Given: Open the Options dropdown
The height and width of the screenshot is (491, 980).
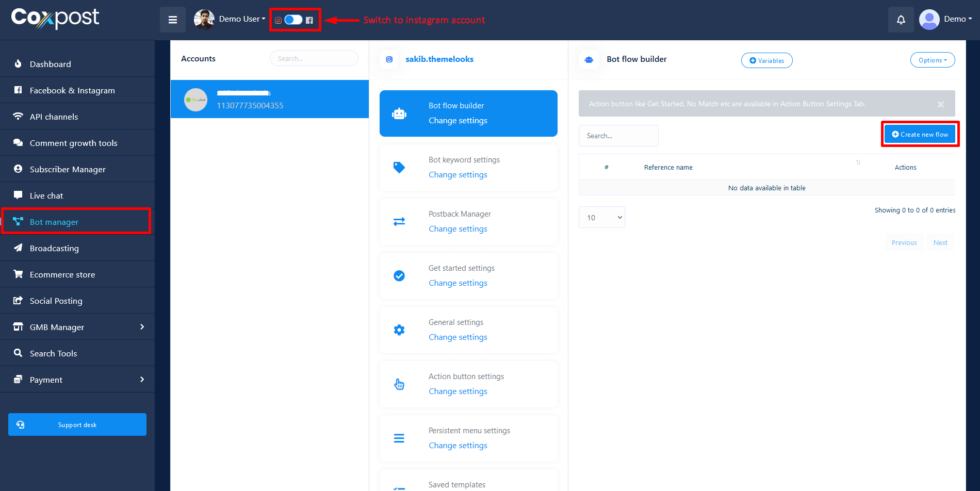Looking at the screenshot, I should coord(933,60).
